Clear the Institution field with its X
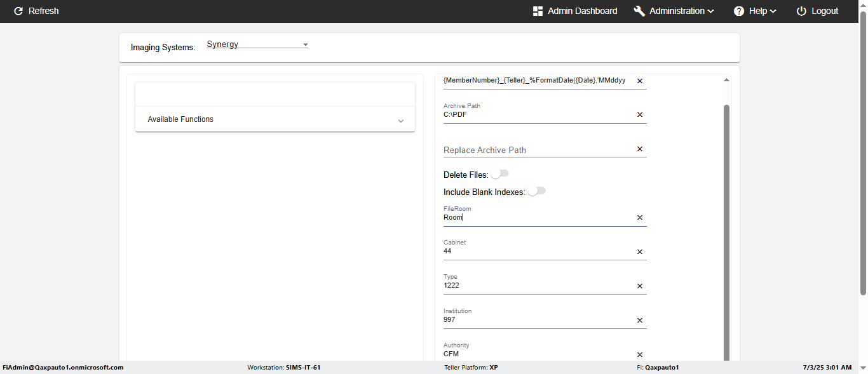 640,321
